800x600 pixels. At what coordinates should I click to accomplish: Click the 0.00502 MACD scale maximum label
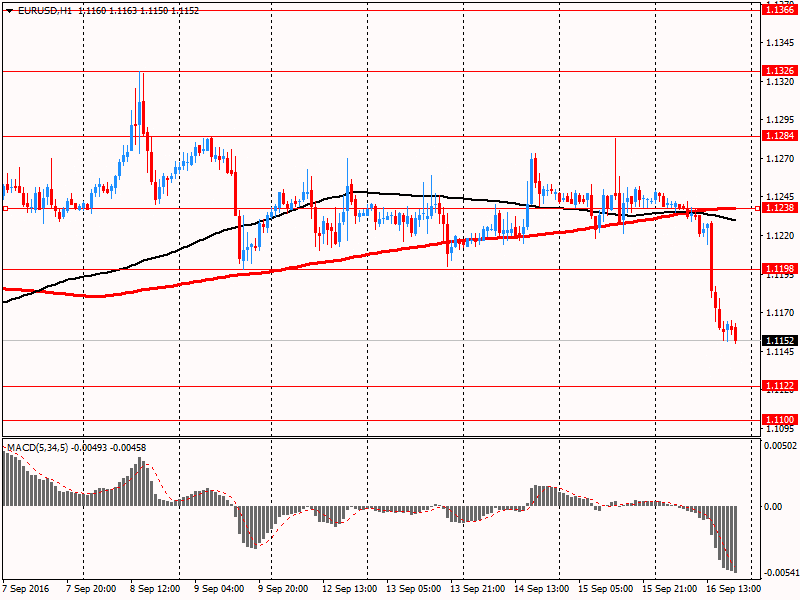coord(778,446)
